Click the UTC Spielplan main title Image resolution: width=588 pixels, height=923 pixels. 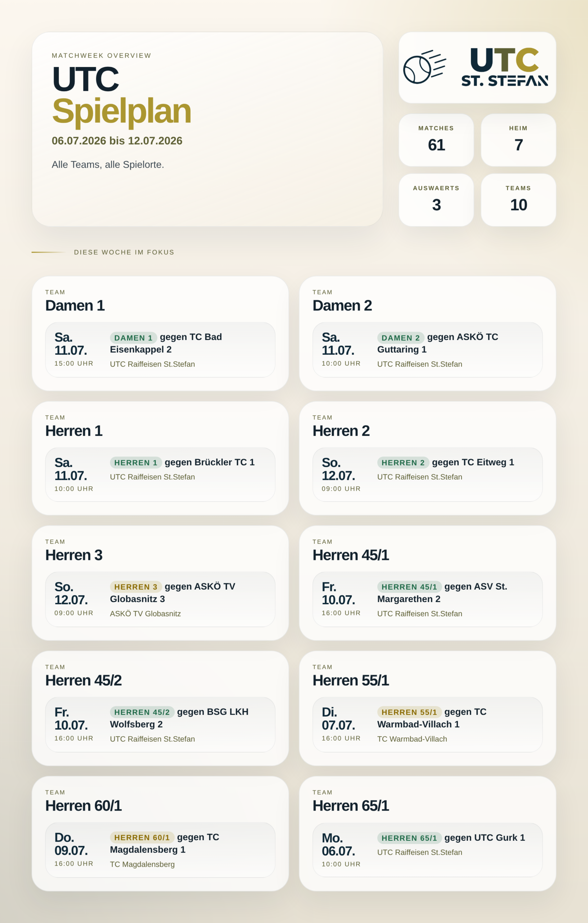point(121,95)
